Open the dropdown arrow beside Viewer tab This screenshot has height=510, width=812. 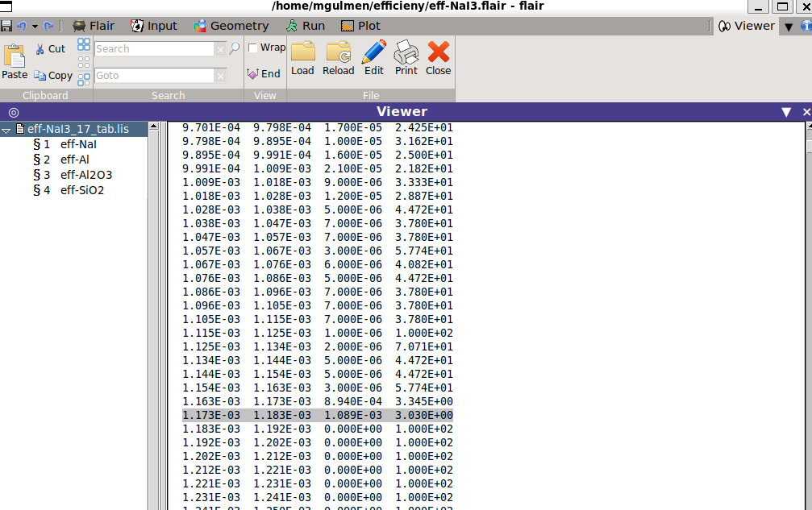coord(788,27)
